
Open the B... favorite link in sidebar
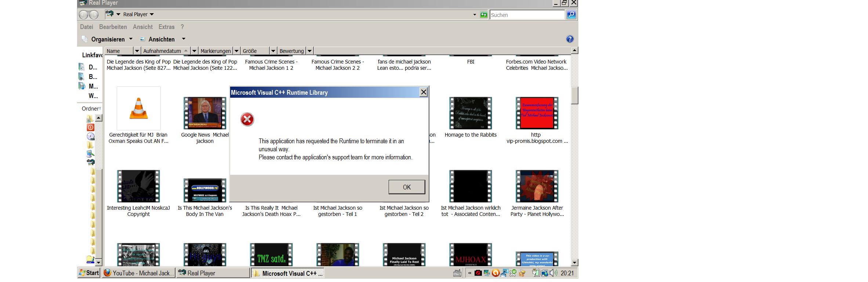coord(88,77)
